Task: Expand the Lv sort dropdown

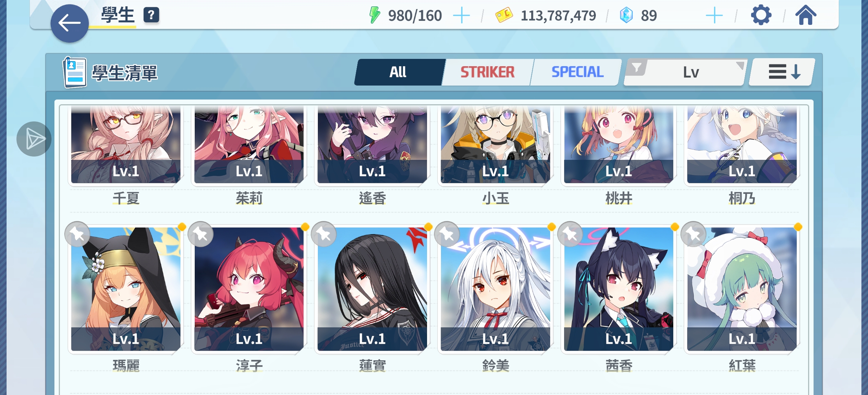Action: point(685,72)
